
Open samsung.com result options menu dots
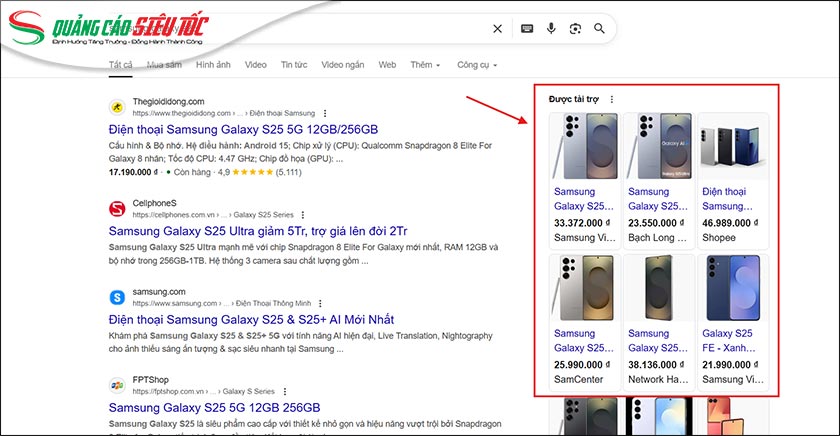pos(320,303)
